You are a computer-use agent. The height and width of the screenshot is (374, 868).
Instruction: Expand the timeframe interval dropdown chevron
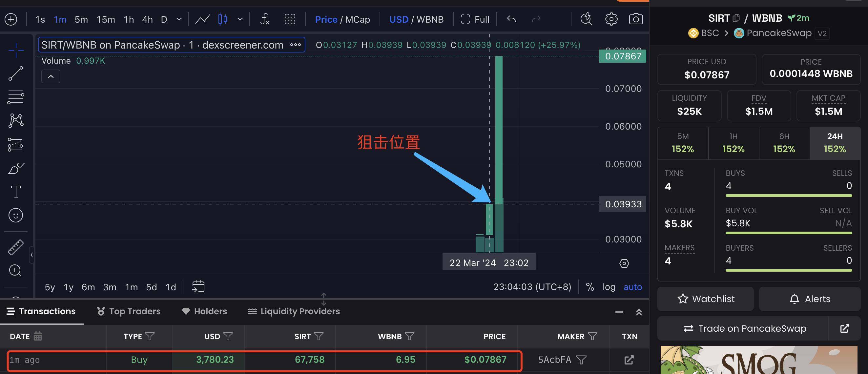click(x=179, y=19)
